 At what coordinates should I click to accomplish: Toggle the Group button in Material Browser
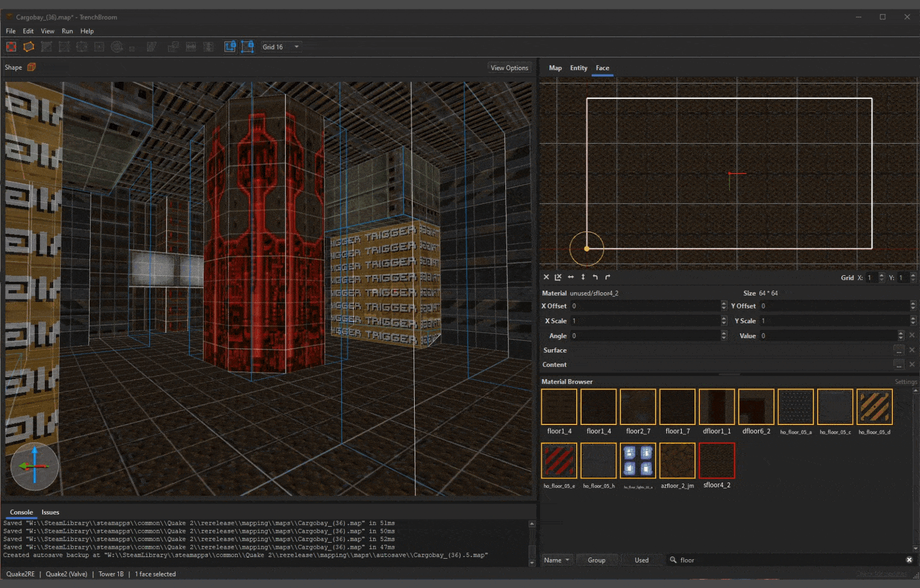tap(597, 560)
